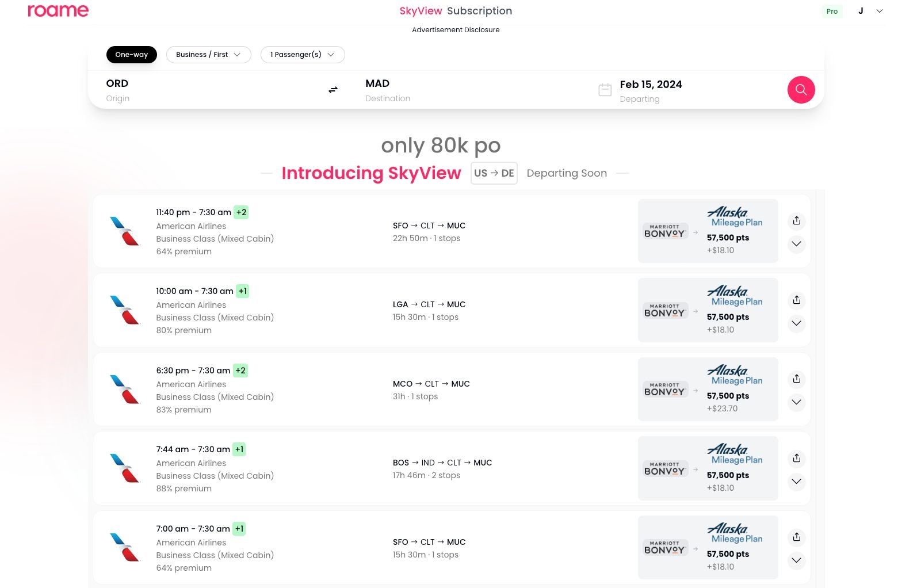
Task: Open the Advertisement Disclosure link
Action: 456,30
